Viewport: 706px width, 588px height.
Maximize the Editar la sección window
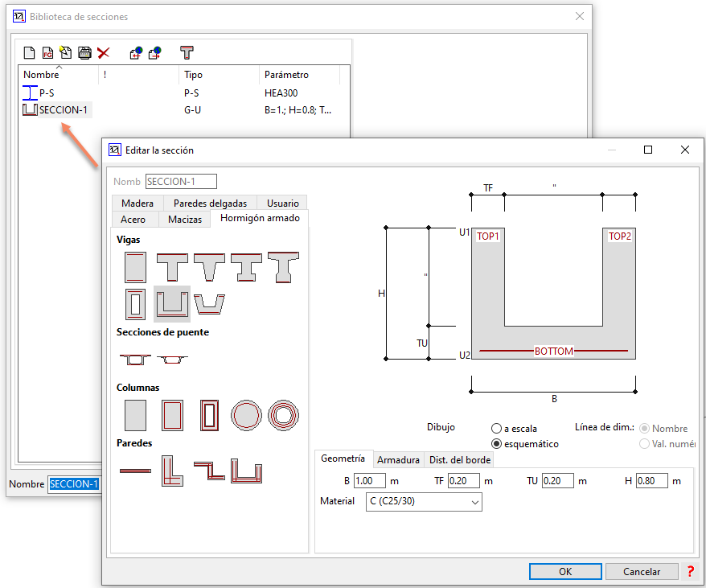tap(648, 150)
